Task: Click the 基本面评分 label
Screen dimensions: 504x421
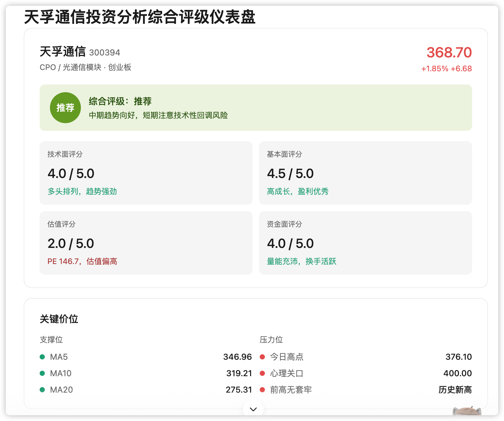Action: (x=285, y=154)
